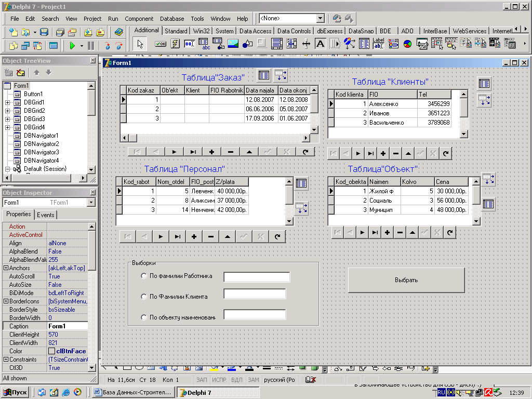This screenshot has height=399, width=532.
Task: Select the Shape component icon
Action: pyautogui.click(x=248, y=44)
